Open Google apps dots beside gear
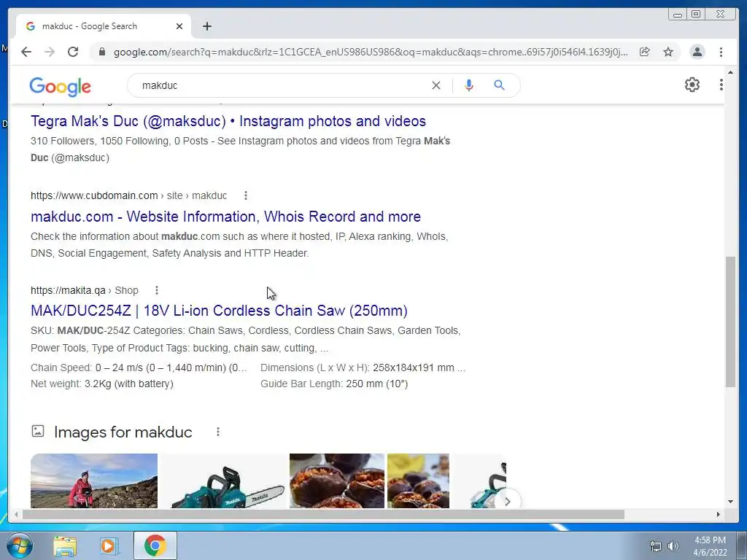 point(721,85)
